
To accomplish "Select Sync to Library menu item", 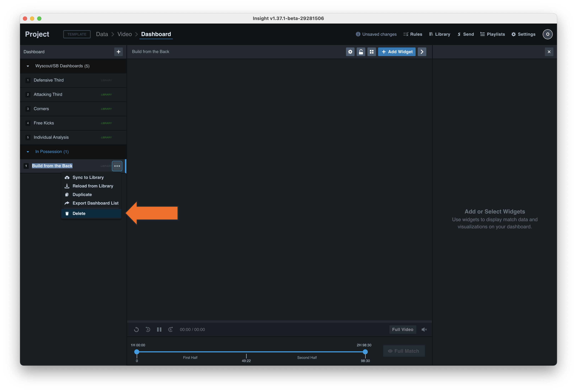I will (x=91, y=177).
